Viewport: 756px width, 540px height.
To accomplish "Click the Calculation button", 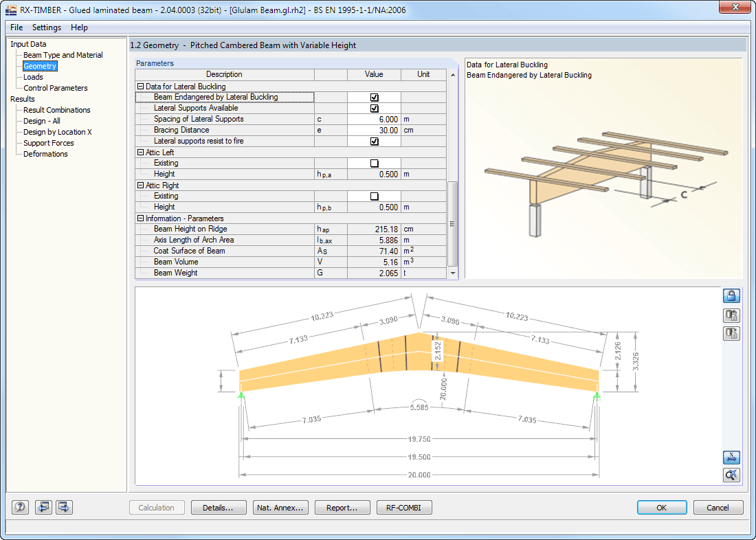I will 157,508.
